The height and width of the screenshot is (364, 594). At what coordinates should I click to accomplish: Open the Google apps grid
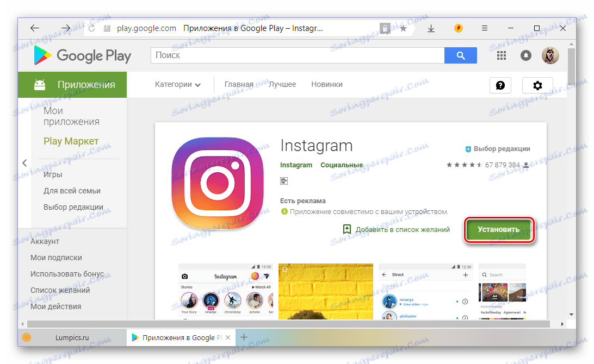point(501,55)
